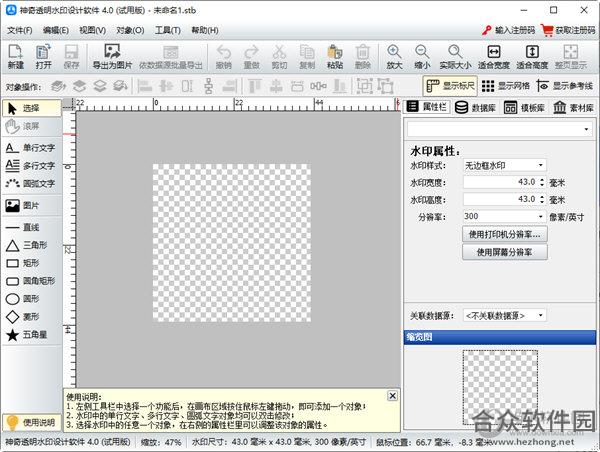Select the 三角形 triangle tool
Viewport: 600px width, 452px height.
(32, 245)
